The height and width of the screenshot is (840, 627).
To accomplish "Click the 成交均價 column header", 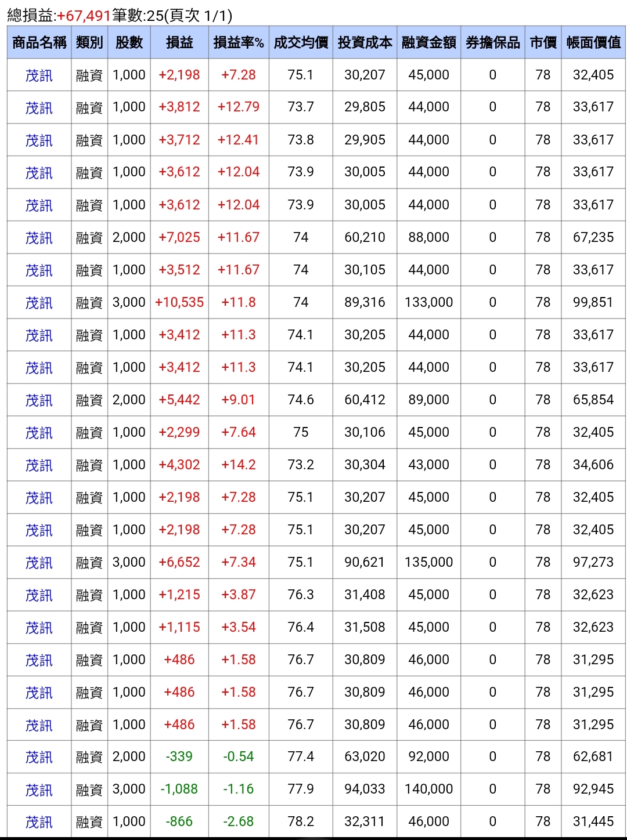I will click(300, 42).
